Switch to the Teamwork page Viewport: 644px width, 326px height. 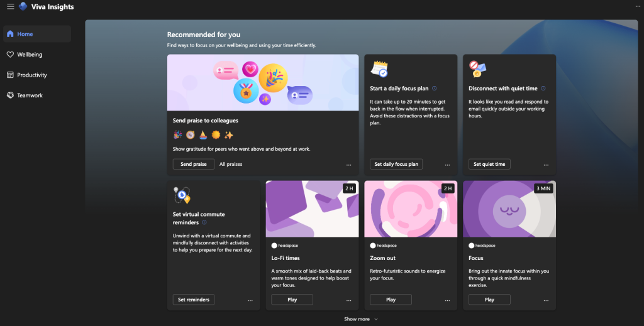tap(30, 95)
